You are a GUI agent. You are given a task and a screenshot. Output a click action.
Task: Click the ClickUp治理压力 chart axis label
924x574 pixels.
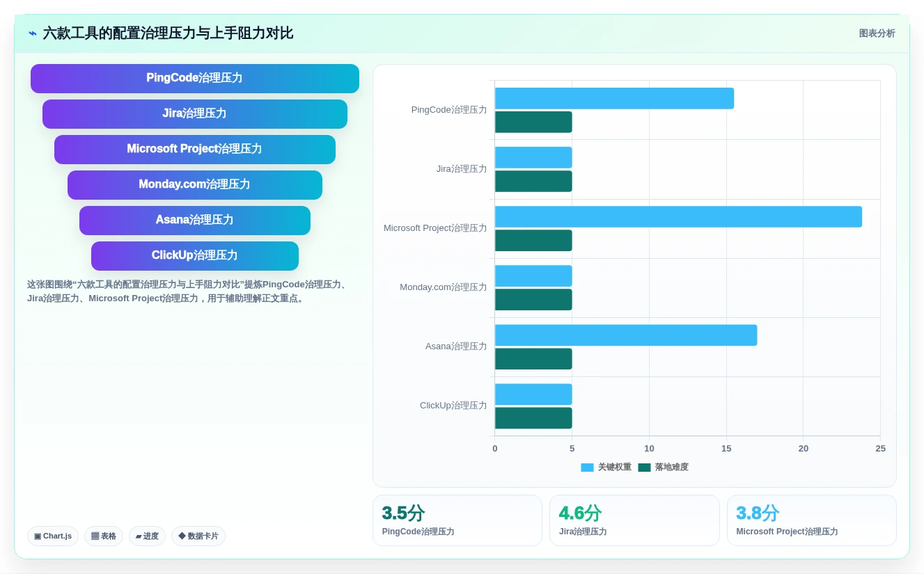coord(453,406)
